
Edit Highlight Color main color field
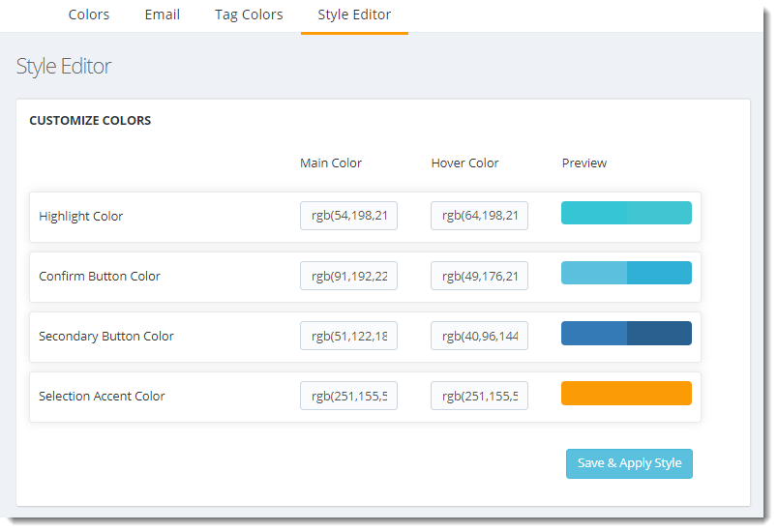pyautogui.click(x=348, y=216)
